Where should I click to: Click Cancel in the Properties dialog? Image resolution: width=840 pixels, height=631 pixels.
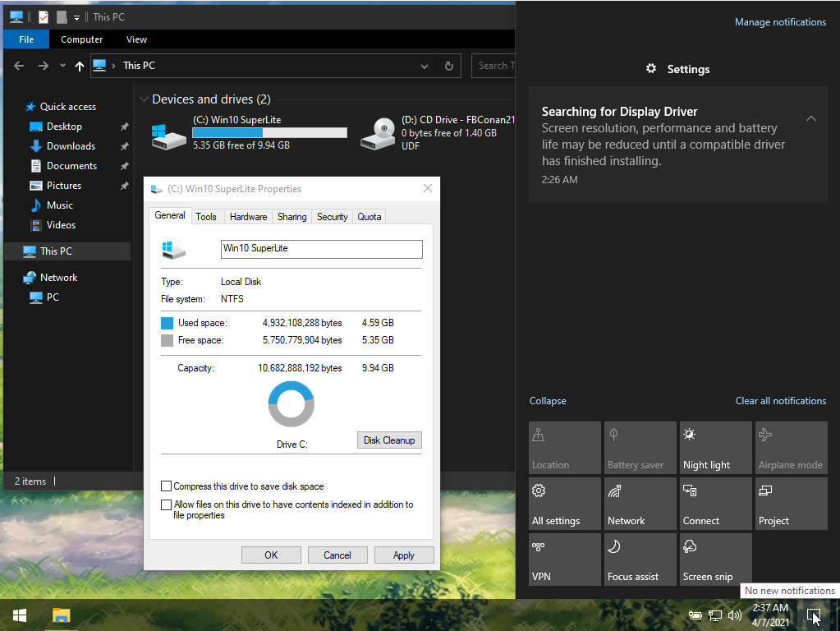click(x=337, y=555)
